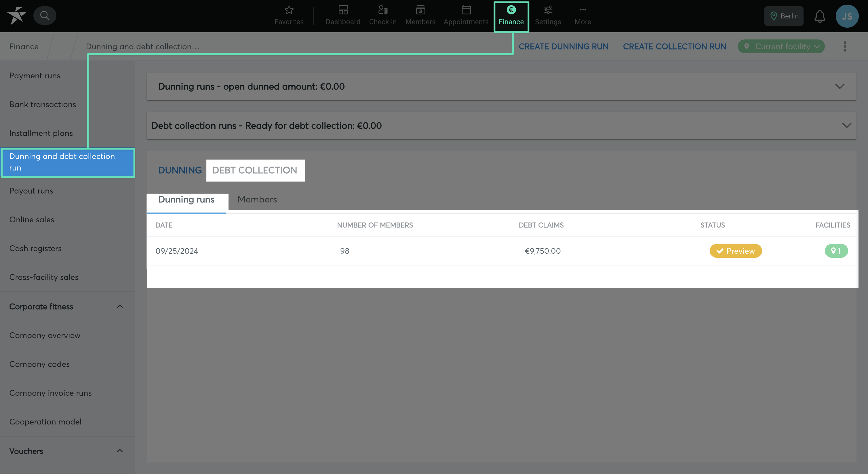Screen dimensions: 868x474
Task: Open Settings sliders navigation item
Action: tap(548, 16)
